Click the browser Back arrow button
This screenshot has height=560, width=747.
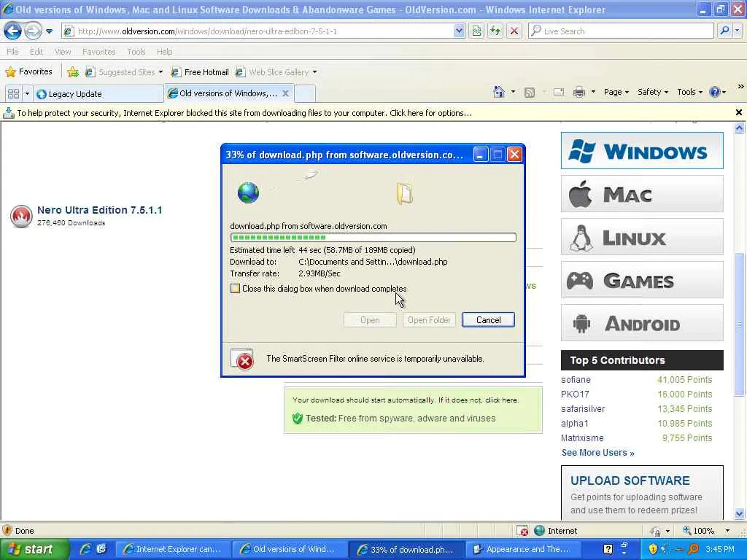pyautogui.click(x=12, y=31)
